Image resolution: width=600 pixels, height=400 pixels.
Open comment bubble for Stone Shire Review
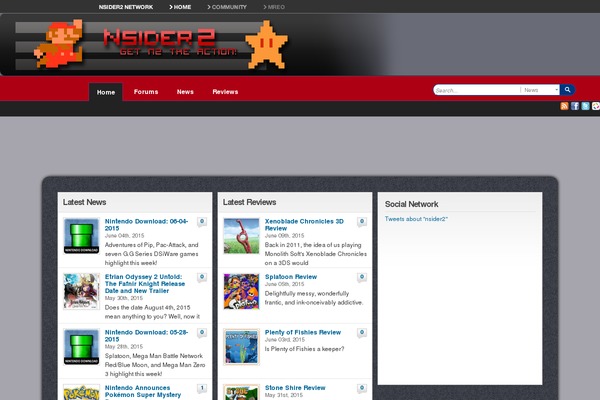point(362,388)
